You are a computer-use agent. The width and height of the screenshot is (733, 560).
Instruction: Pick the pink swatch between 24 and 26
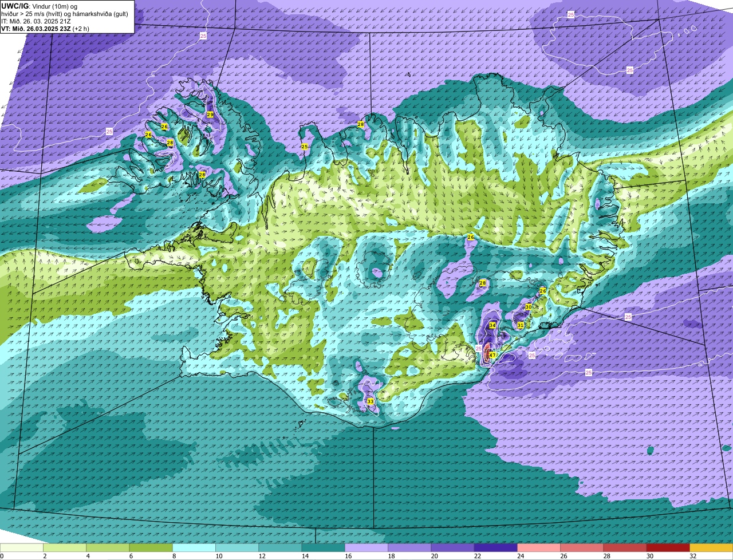(x=539, y=548)
